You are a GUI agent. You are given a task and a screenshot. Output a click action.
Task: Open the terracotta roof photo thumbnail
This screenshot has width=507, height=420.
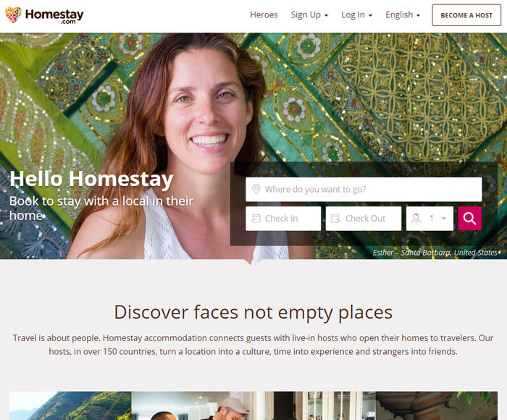click(437, 406)
